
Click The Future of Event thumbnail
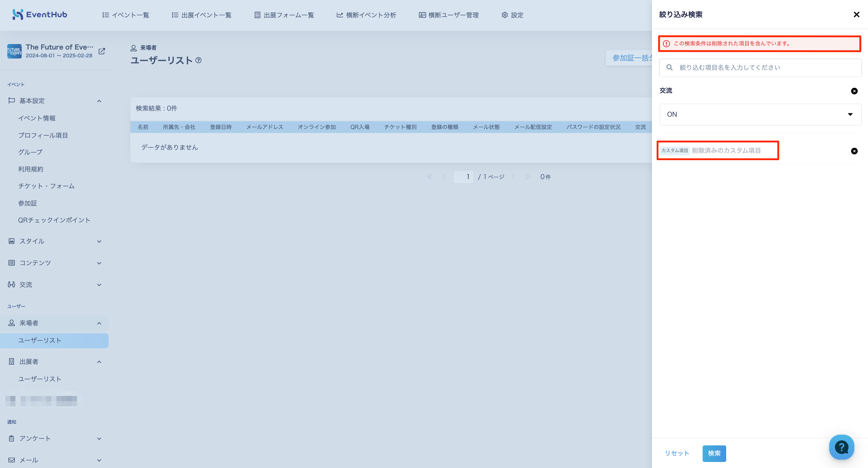14,51
